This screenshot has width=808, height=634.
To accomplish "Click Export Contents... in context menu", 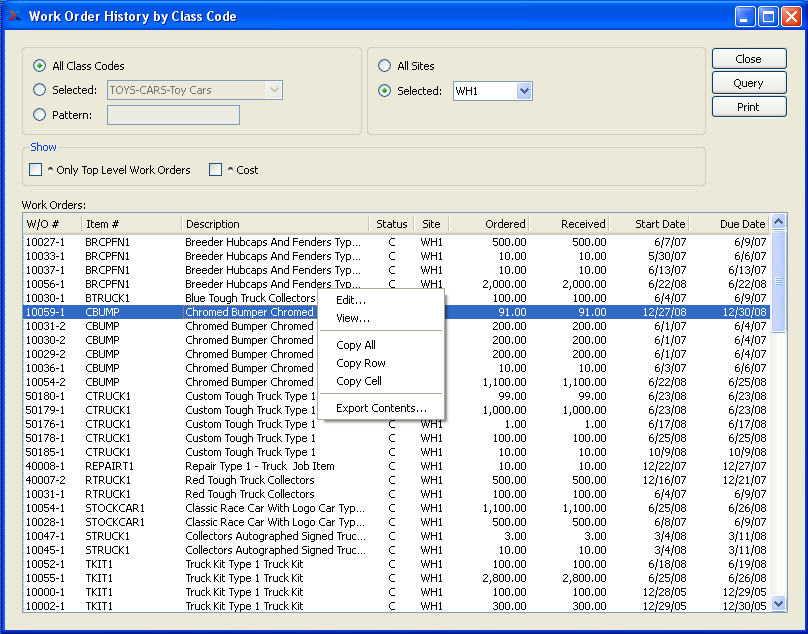I will pyautogui.click(x=381, y=408).
